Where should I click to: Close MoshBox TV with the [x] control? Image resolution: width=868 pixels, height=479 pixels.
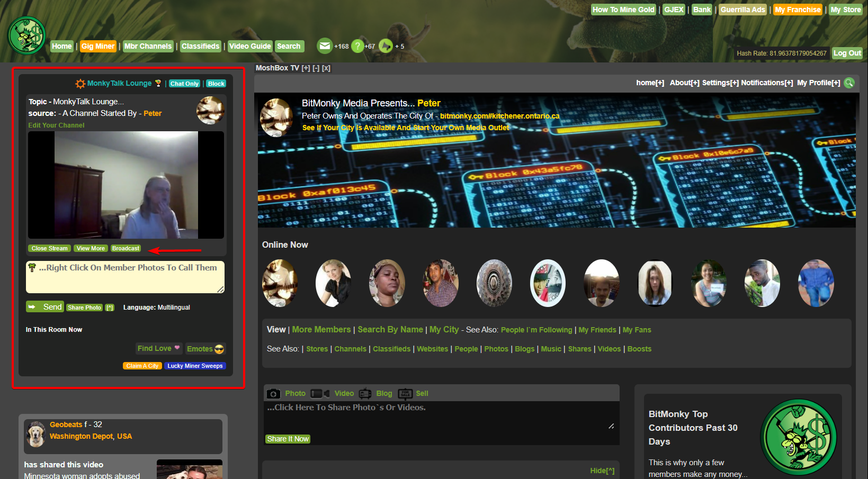pos(326,68)
